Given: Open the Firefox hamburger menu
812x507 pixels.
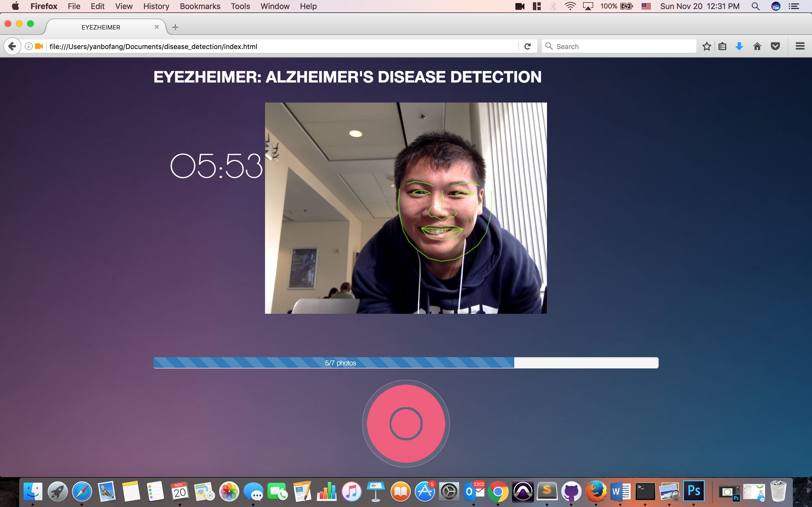Looking at the screenshot, I should tap(800, 46).
